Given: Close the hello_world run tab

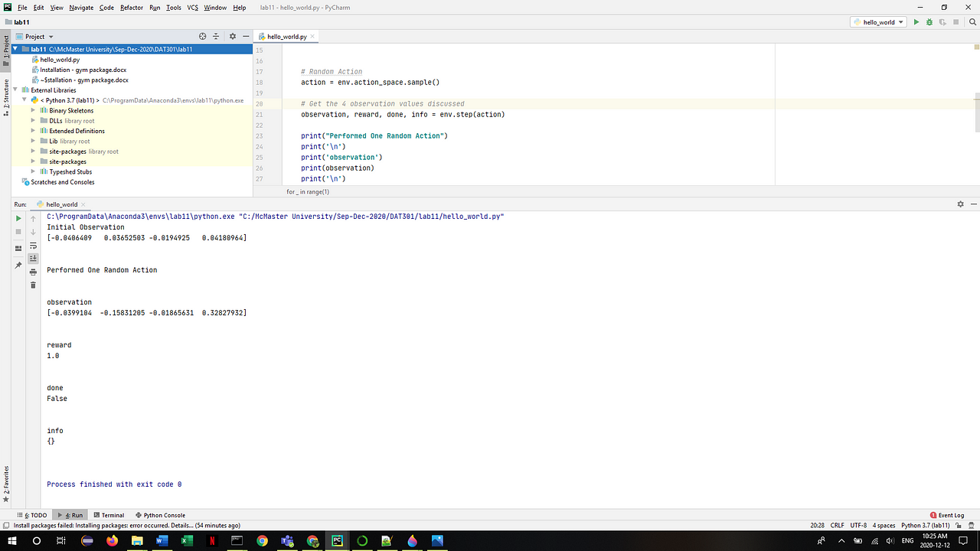Looking at the screenshot, I should [83, 205].
